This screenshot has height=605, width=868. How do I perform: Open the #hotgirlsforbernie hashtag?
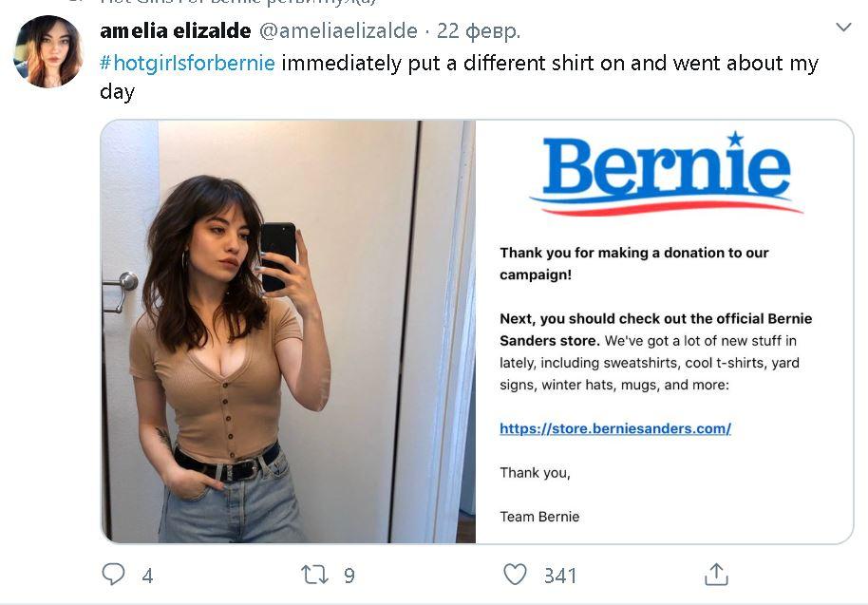pyautogui.click(x=187, y=64)
